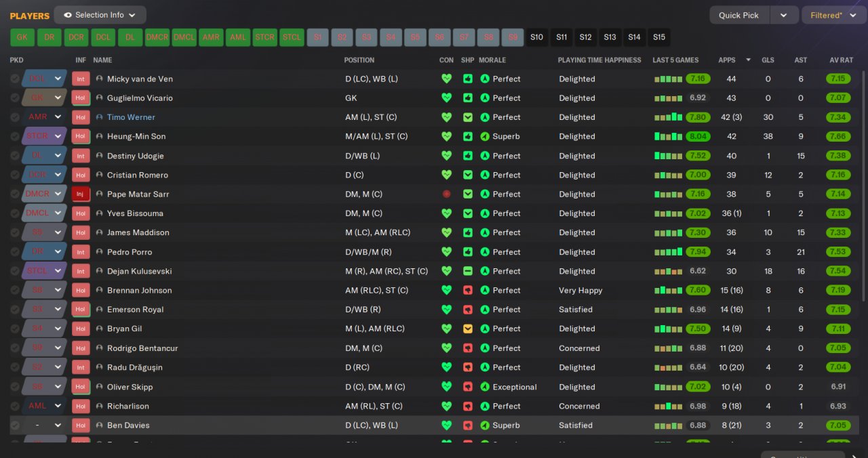Expand the Quick Pick dropdown arrow
Image resolution: width=868 pixels, height=458 pixels.
[x=784, y=15]
